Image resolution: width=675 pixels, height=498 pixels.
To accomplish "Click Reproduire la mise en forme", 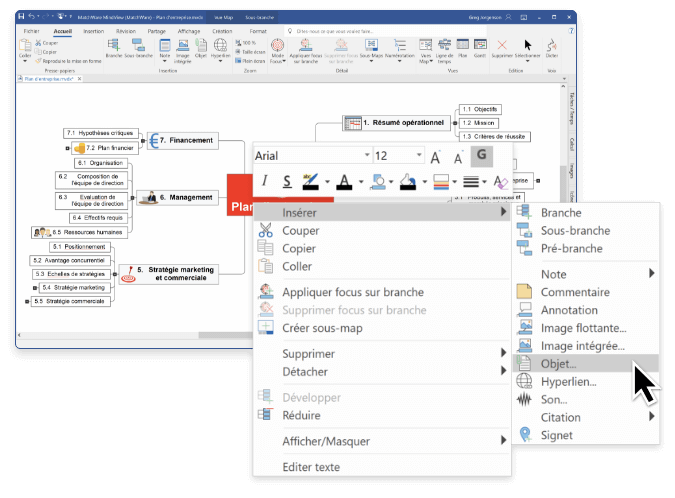I will pos(68,61).
